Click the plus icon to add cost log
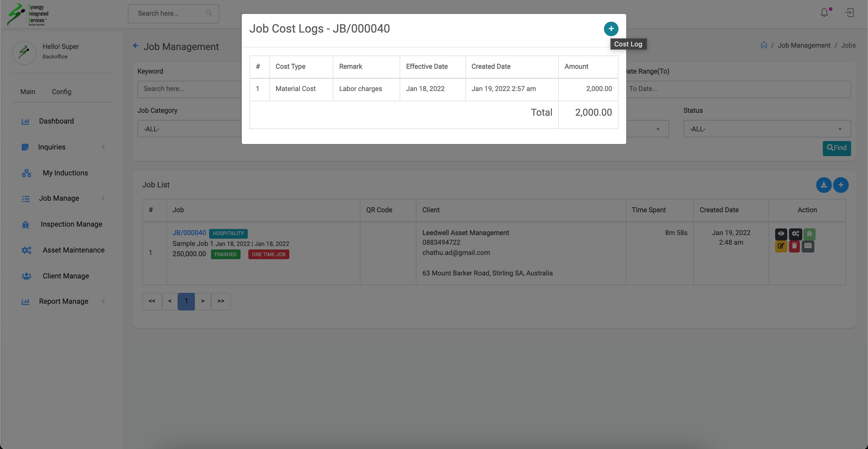This screenshot has width=868, height=449. pyautogui.click(x=611, y=29)
